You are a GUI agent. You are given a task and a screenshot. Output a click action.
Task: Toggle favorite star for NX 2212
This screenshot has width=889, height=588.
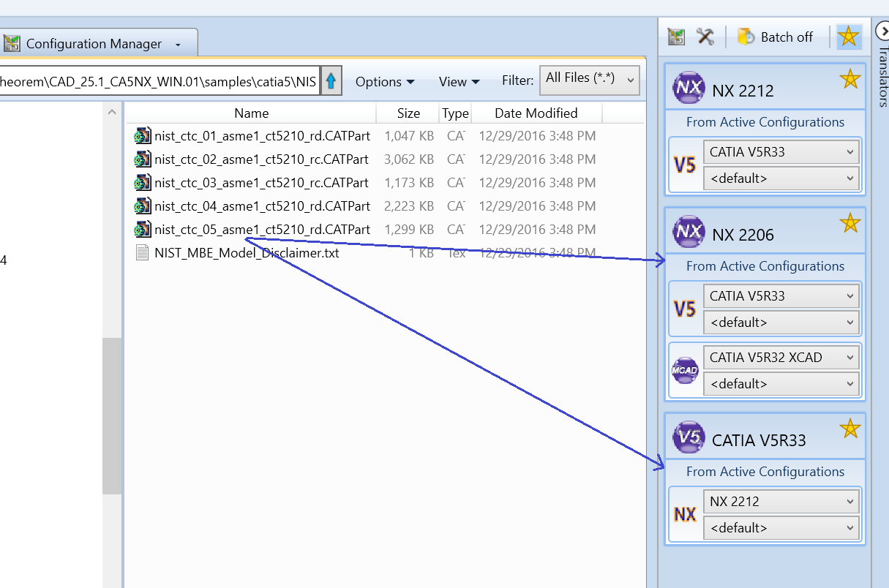tap(850, 79)
